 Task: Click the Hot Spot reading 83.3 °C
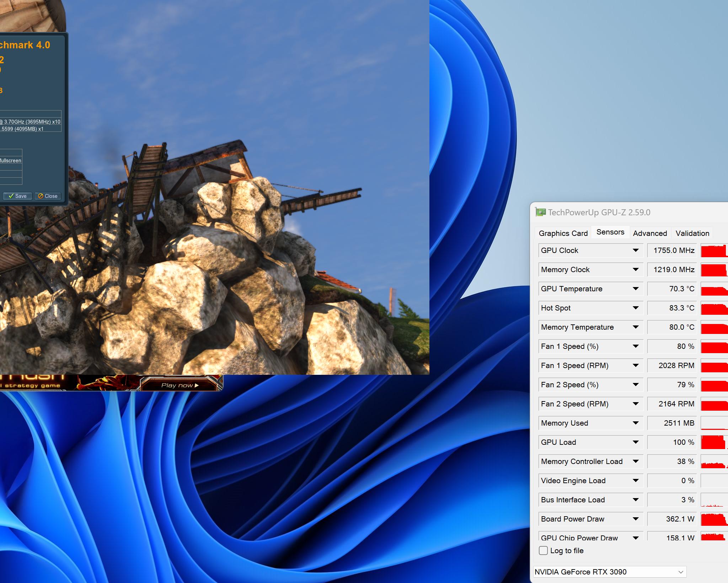click(672, 308)
